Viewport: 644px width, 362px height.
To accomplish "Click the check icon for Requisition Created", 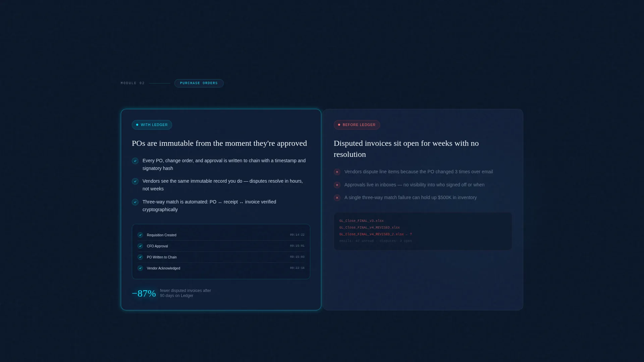I will pyautogui.click(x=140, y=235).
